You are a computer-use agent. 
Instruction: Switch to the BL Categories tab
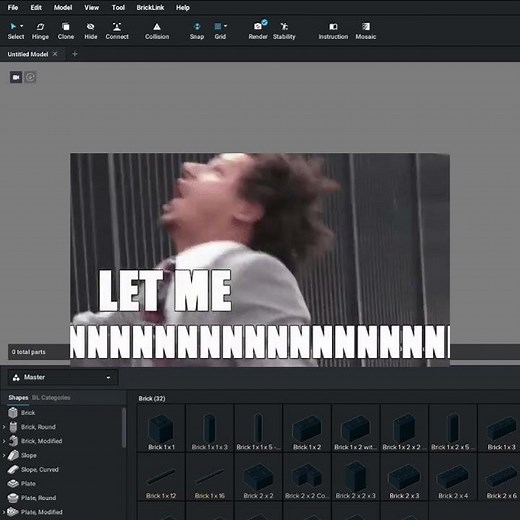[51, 397]
